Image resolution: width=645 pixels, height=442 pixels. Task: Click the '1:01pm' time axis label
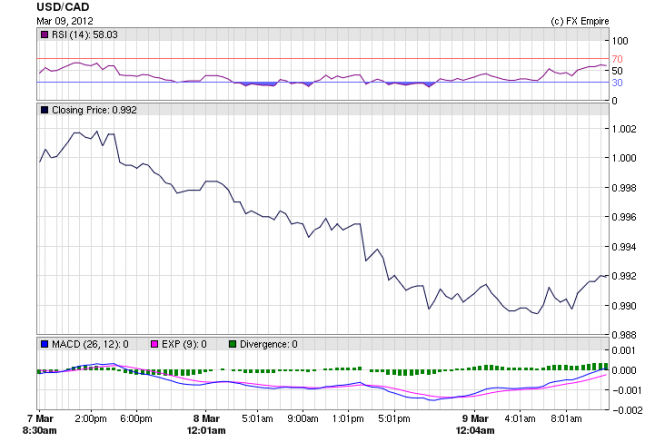[x=348, y=419]
